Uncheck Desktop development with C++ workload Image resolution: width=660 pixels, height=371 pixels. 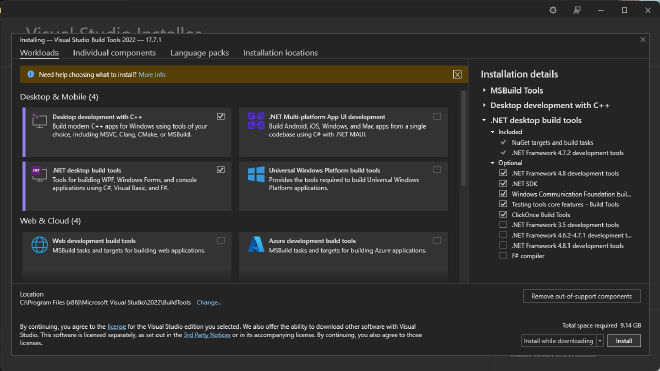(221, 116)
